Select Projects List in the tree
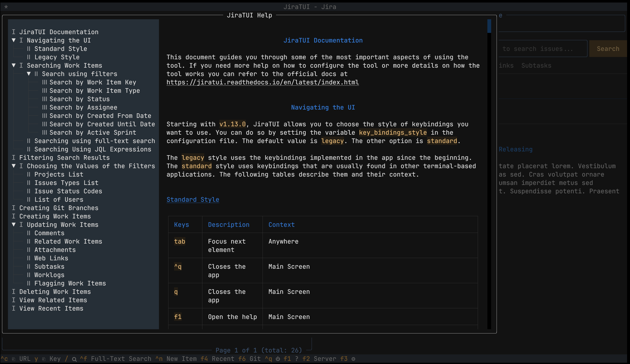 pos(59,174)
